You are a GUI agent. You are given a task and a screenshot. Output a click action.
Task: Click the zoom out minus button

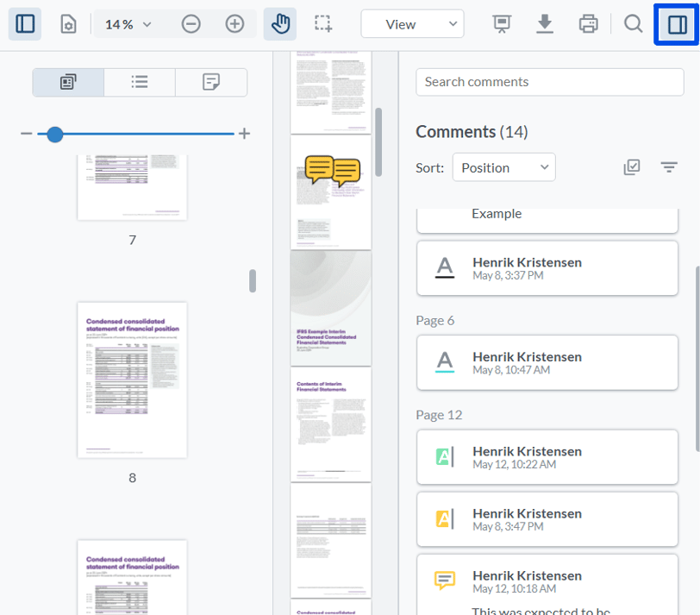191,24
